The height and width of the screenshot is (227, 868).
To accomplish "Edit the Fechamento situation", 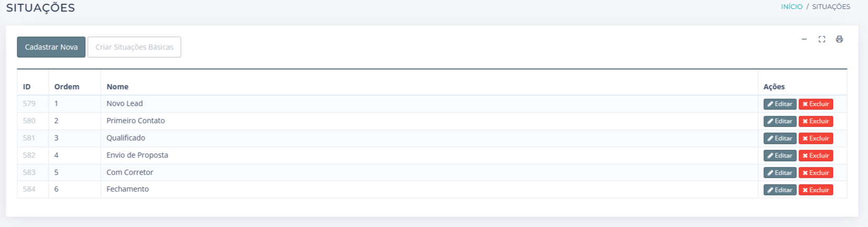I will click(x=780, y=190).
